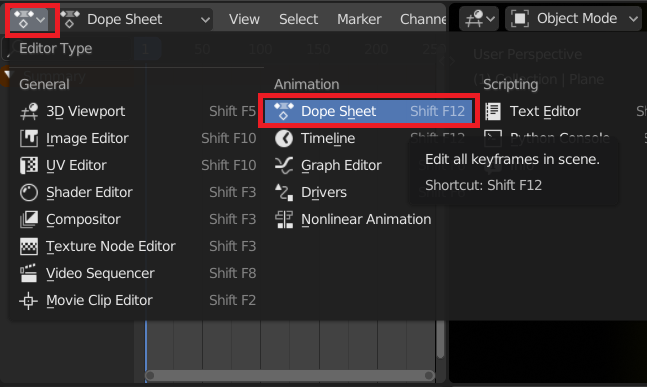This screenshot has width=647, height=387.
Task: Open the Marker menu
Action: [x=359, y=19]
